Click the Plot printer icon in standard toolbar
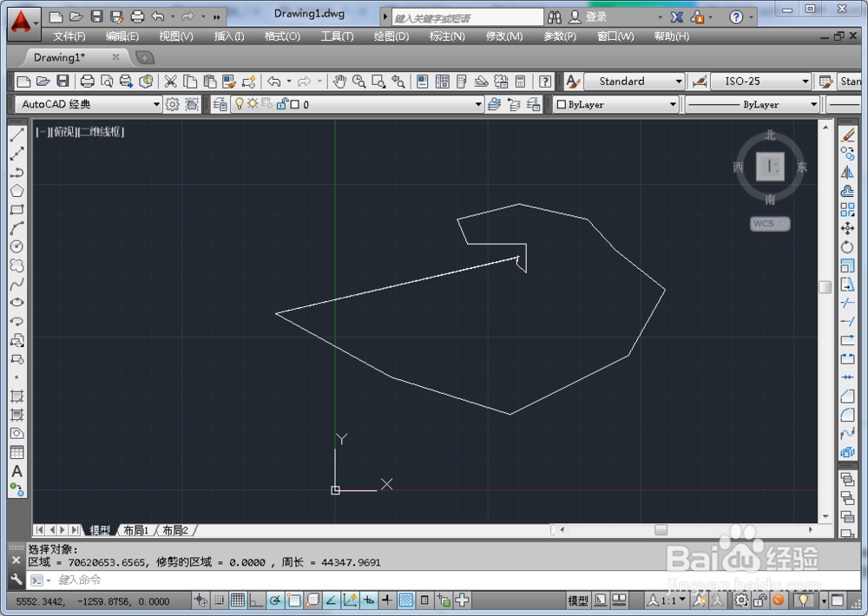The image size is (868, 616). point(88,82)
